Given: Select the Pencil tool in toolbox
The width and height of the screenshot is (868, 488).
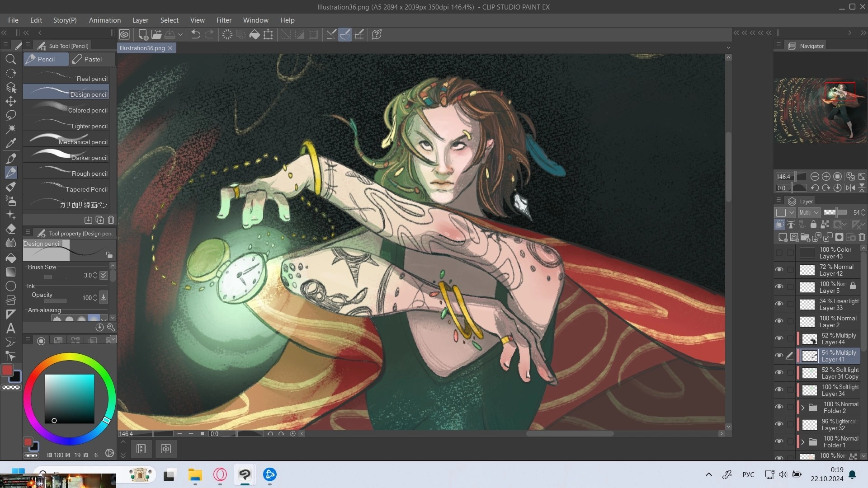Looking at the screenshot, I should (x=11, y=173).
